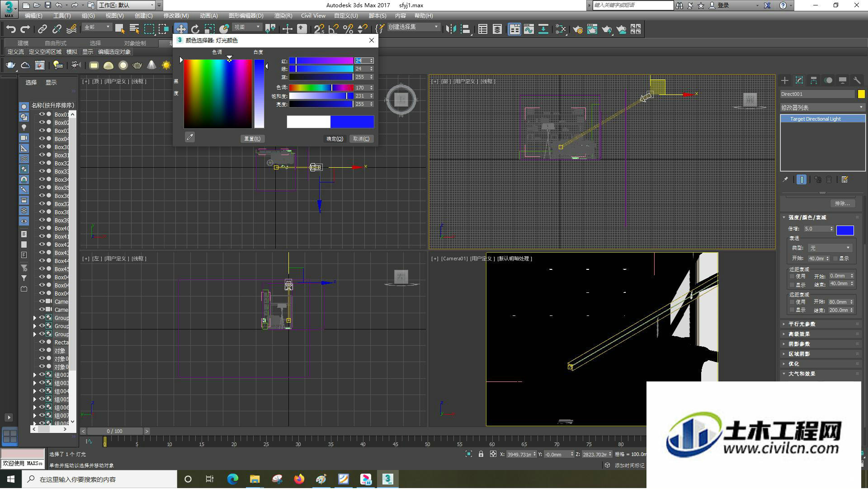
Task: Undo the last action in the toolbar
Action: [x=11, y=29]
